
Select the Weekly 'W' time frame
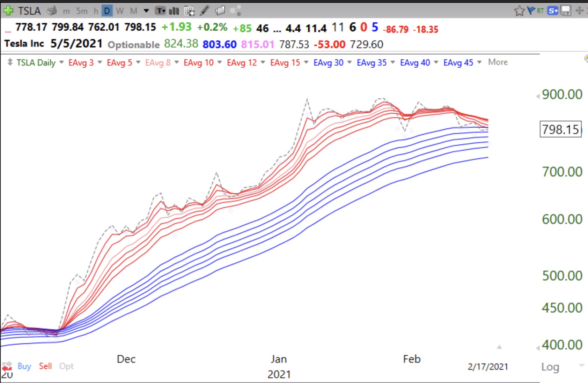click(120, 11)
